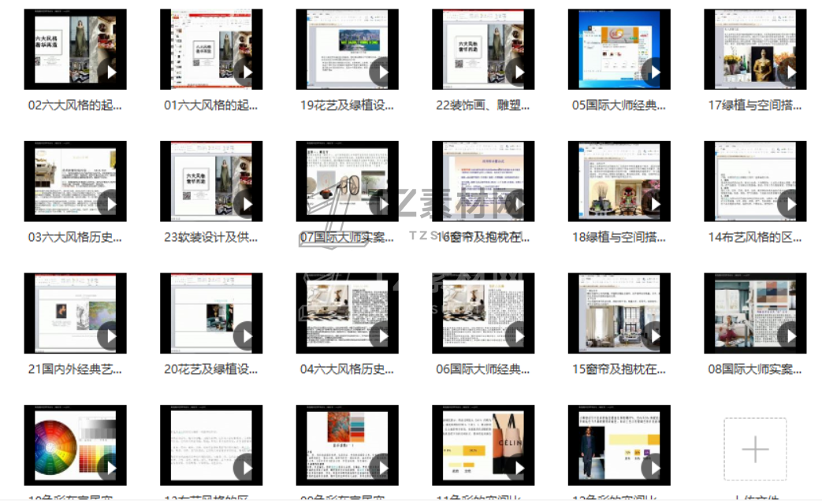Select file name 02六大风格的起...
The image size is (822, 504).
(x=75, y=106)
